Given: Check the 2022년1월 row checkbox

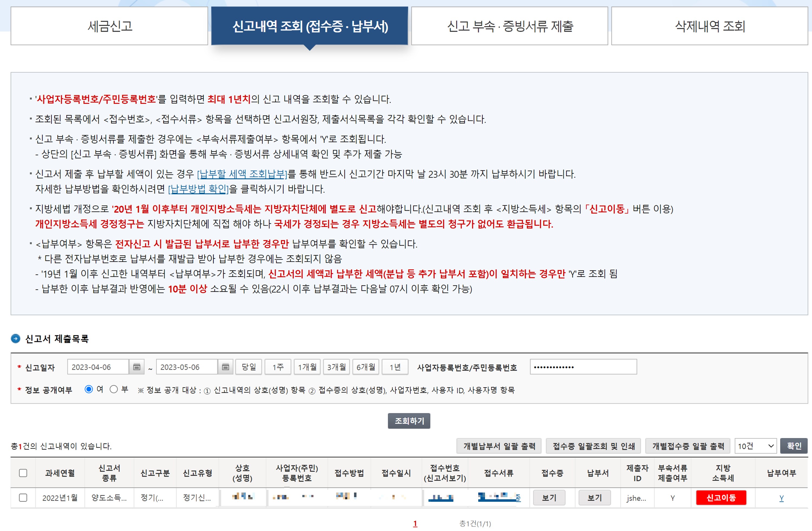Looking at the screenshot, I should pos(23,497).
